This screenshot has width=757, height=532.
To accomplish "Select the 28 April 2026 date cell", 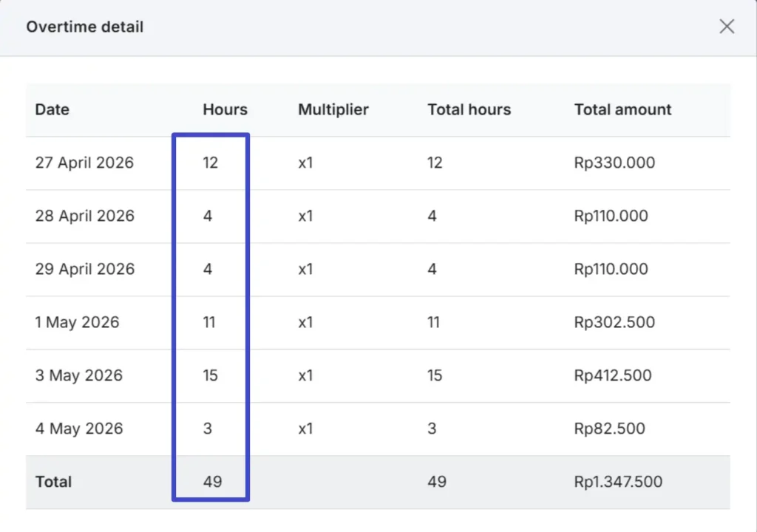I will 84,216.
